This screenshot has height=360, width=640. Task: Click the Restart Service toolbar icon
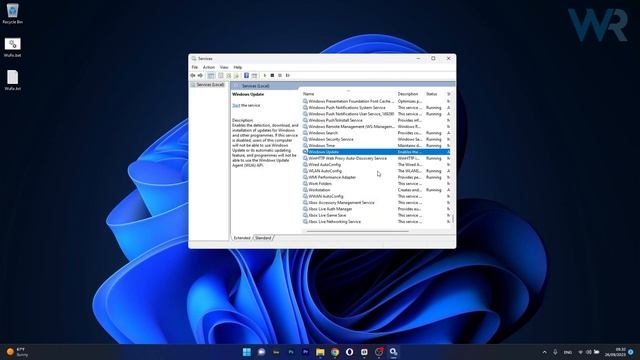tap(288, 76)
